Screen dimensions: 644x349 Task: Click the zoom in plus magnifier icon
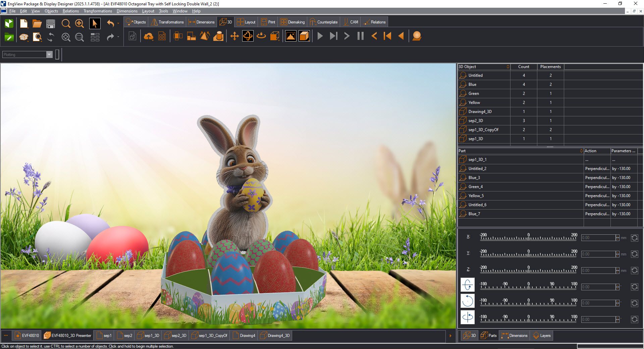79,23
